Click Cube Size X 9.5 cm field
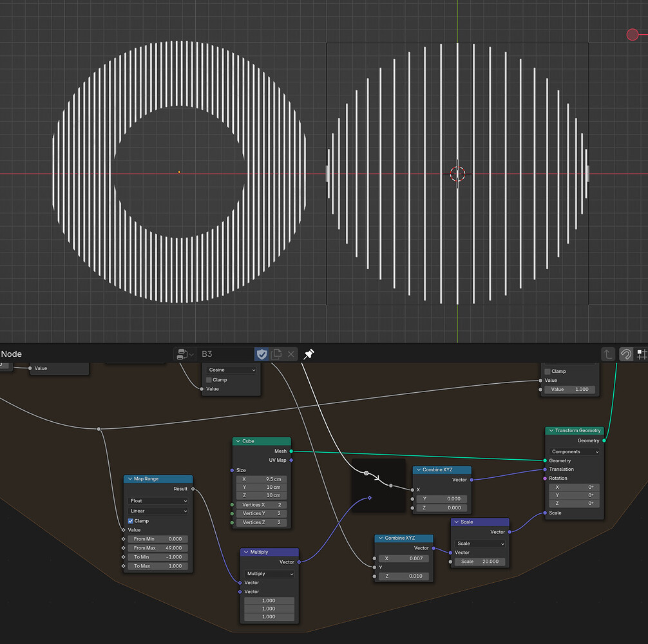The height and width of the screenshot is (644, 648). pyautogui.click(x=262, y=479)
